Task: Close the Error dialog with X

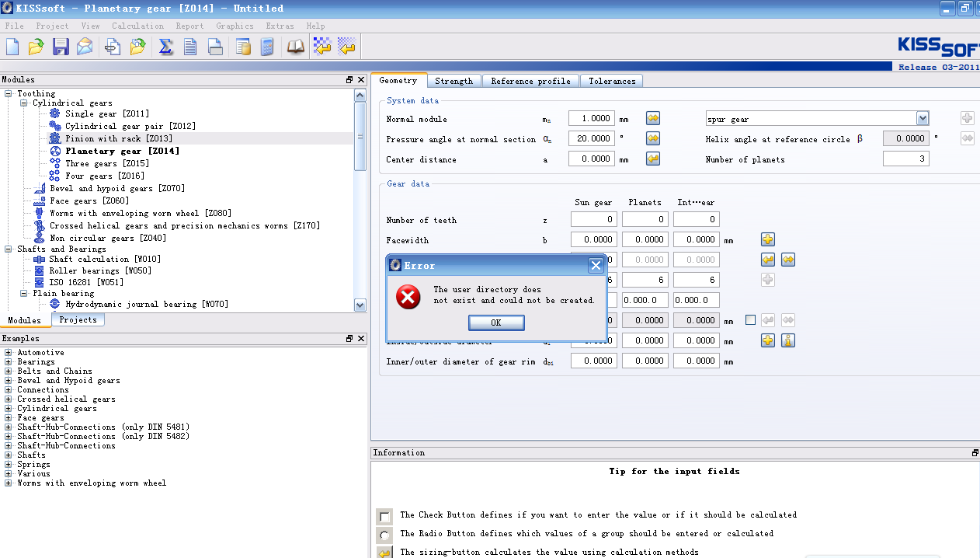Action: point(596,265)
